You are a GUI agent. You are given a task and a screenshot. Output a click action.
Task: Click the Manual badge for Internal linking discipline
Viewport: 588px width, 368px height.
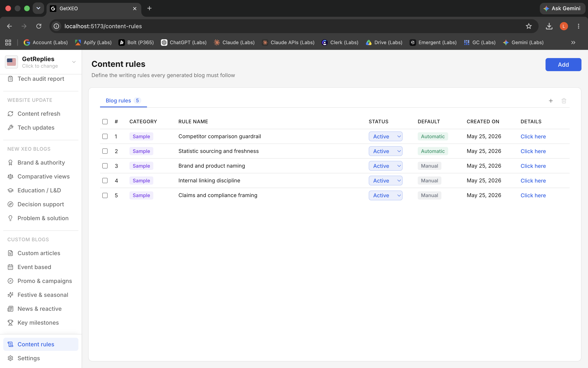[429, 181]
